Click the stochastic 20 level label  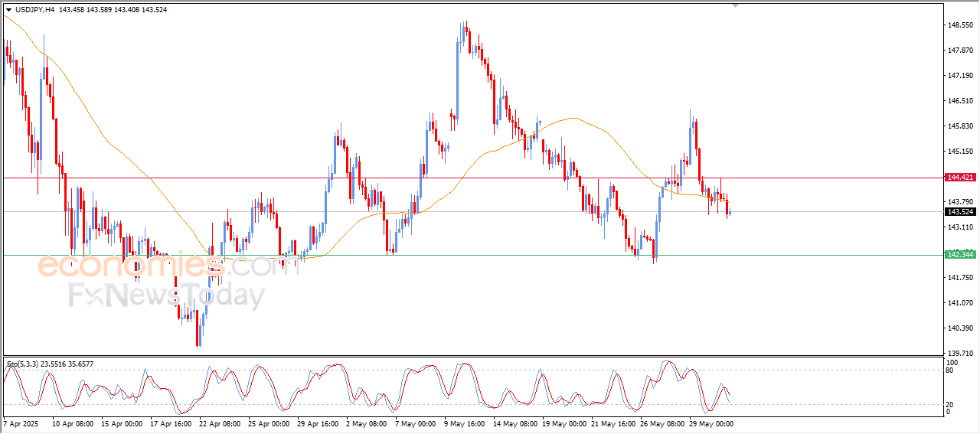pyautogui.click(x=952, y=403)
